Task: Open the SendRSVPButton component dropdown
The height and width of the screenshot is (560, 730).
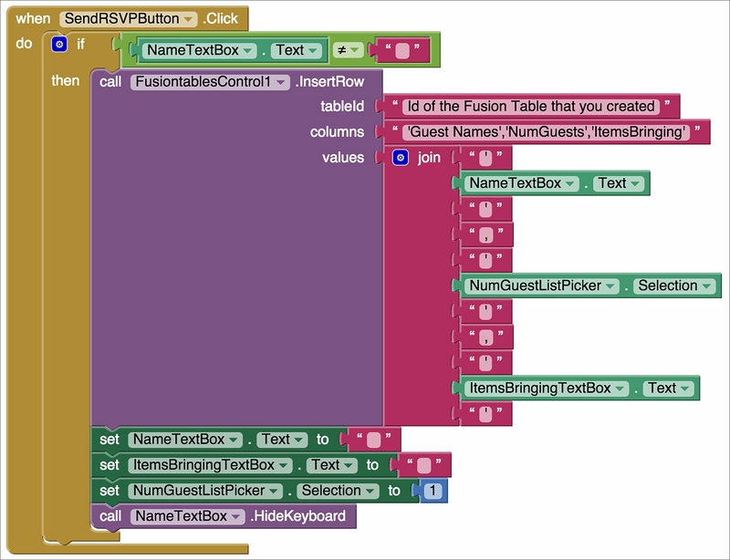Action: [188, 19]
